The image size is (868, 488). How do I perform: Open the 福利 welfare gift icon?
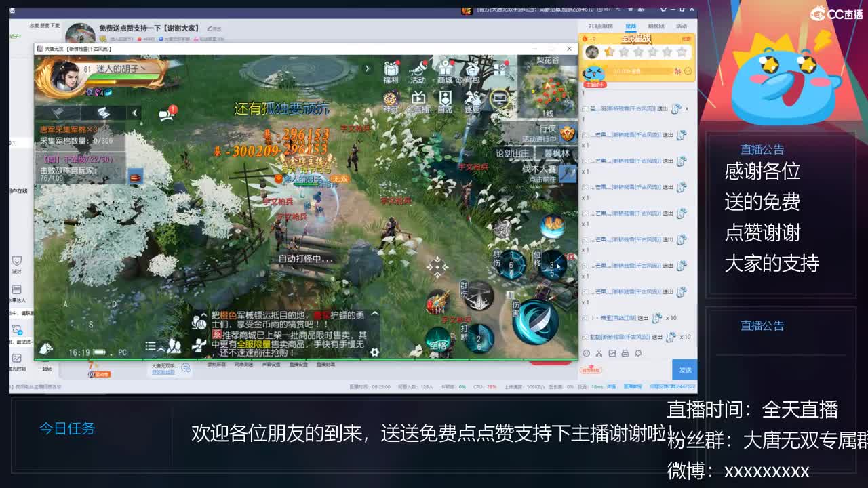(x=391, y=73)
